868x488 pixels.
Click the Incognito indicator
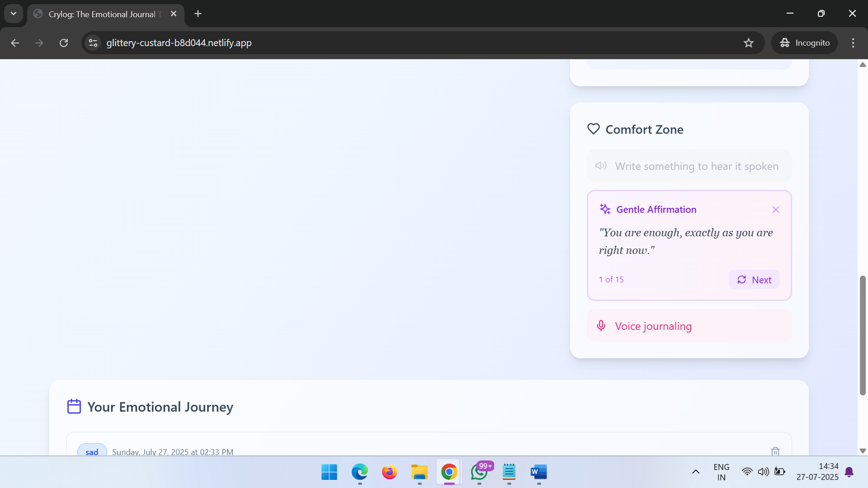[x=805, y=43]
